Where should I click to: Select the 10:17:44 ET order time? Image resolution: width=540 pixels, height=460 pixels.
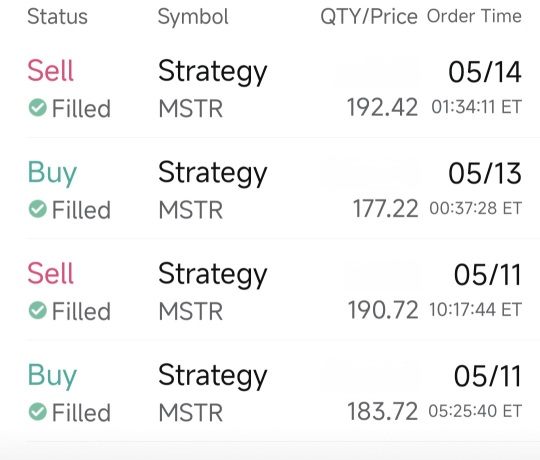click(475, 310)
